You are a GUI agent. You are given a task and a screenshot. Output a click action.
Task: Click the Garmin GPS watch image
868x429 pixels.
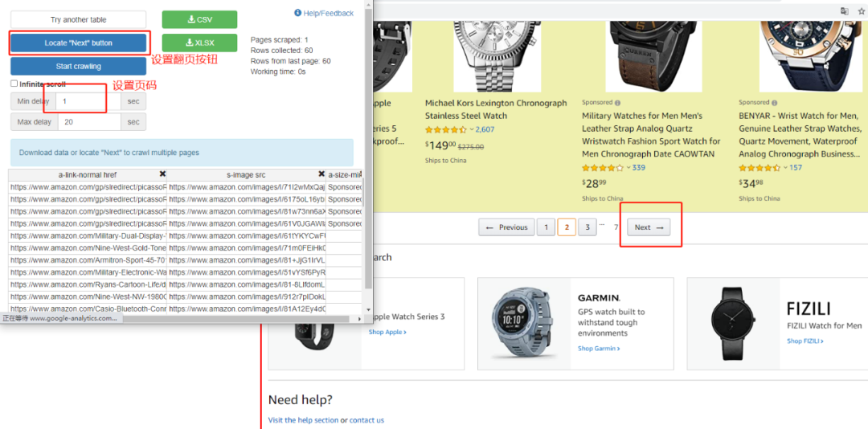click(x=524, y=324)
